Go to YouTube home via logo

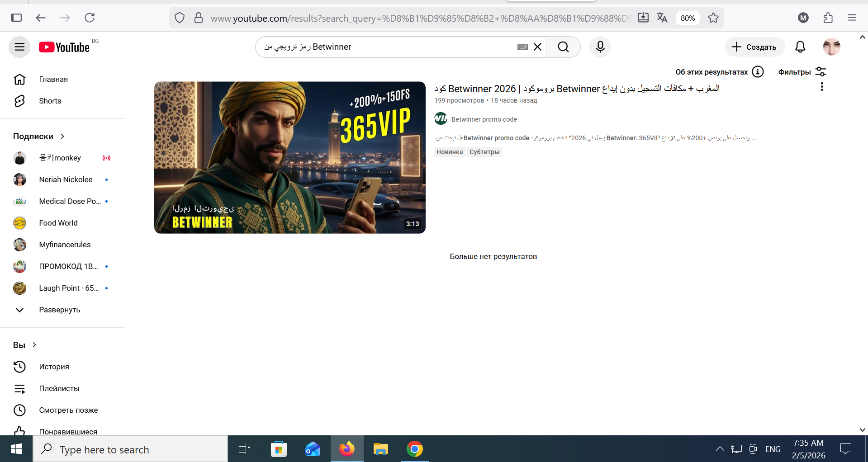coord(64,47)
